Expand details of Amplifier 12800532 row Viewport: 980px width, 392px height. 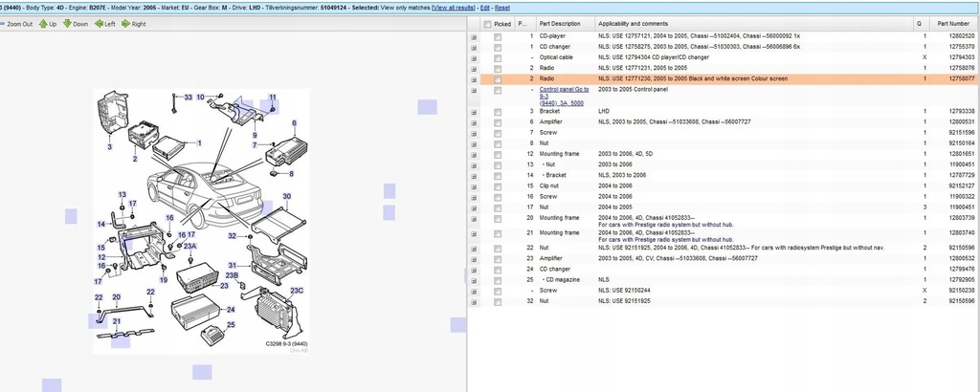click(x=474, y=259)
